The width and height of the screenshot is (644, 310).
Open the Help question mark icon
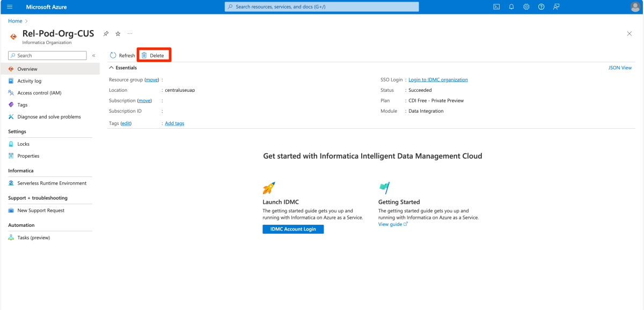[x=541, y=6]
